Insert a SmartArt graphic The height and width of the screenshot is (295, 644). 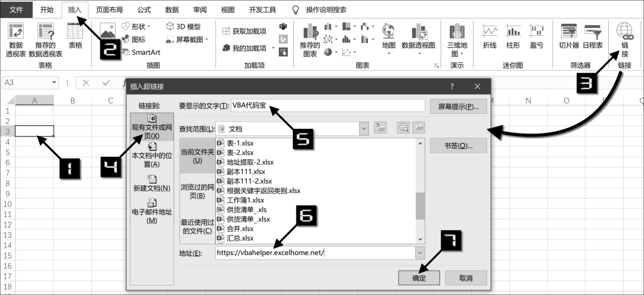(x=141, y=52)
